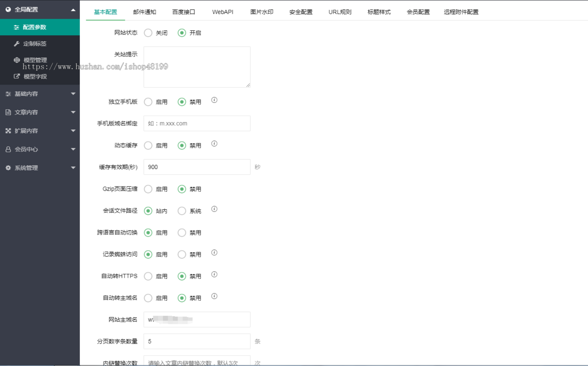588x366 pixels.
Task: Click info icon next to 独立手机版
Action: [214, 100]
